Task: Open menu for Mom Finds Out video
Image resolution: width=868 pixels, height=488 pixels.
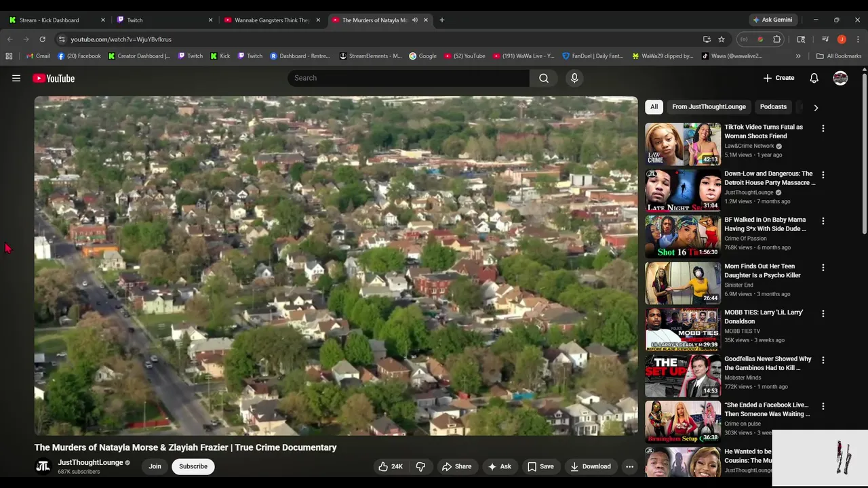Action: [x=823, y=268]
